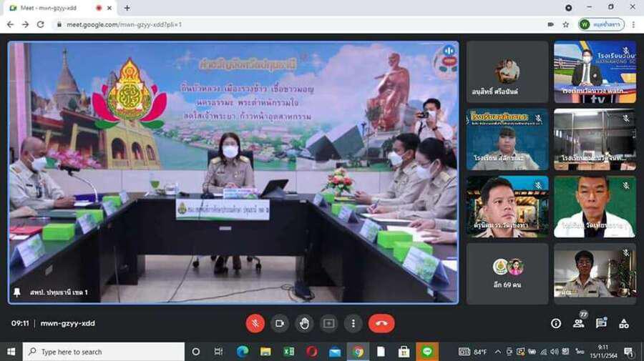Click the present screen button
This screenshot has height=361, width=644.
pyautogui.click(x=328, y=323)
